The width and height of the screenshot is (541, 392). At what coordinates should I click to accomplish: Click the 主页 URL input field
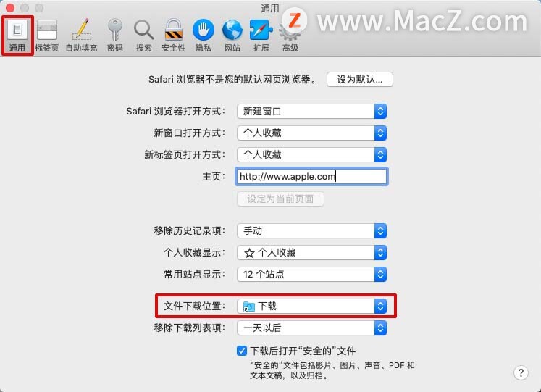311,176
